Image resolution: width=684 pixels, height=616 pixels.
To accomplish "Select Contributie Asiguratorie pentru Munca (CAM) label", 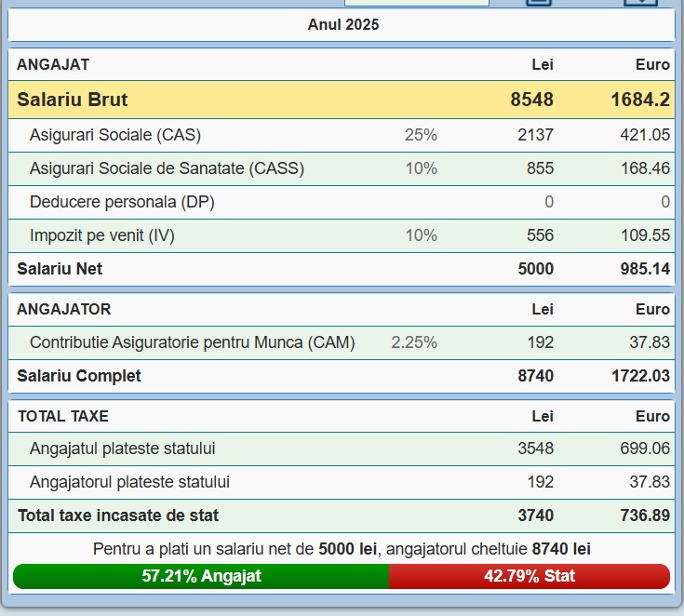I will (x=193, y=342).
